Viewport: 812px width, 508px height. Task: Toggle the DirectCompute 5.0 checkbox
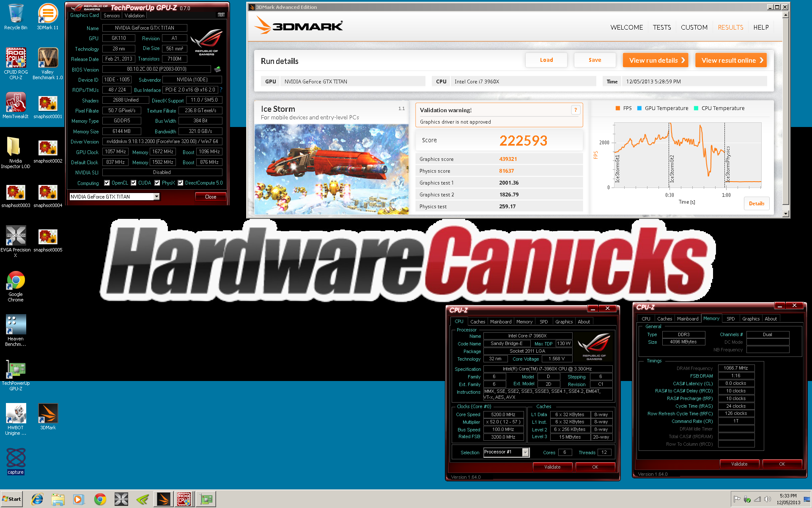tap(181, 183)
